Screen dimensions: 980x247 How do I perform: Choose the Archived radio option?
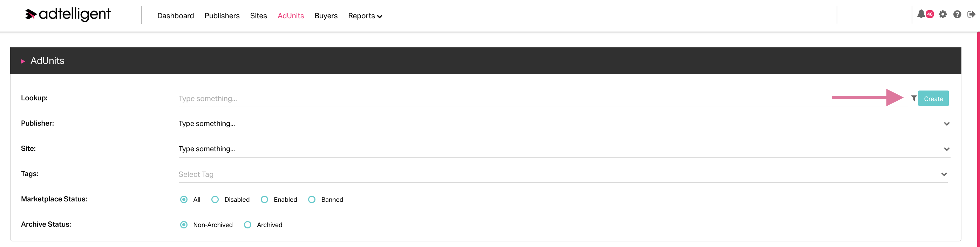coord(248,225)
